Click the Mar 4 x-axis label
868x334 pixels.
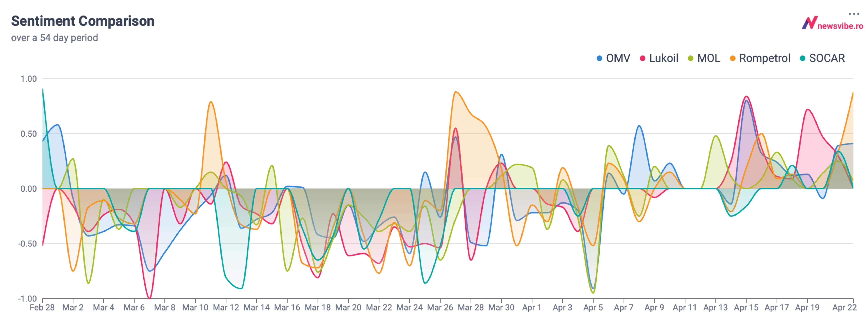coord(103,308)
